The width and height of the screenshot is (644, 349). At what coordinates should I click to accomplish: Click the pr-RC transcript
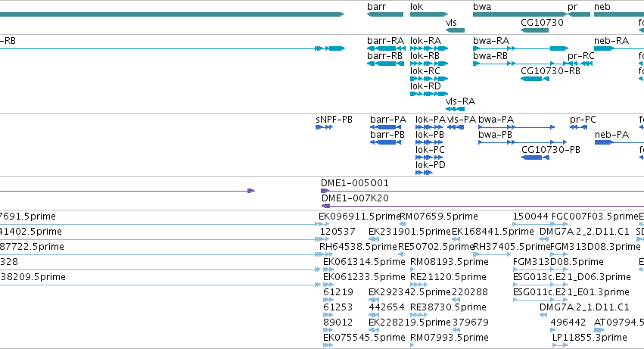tap(579, 64)
